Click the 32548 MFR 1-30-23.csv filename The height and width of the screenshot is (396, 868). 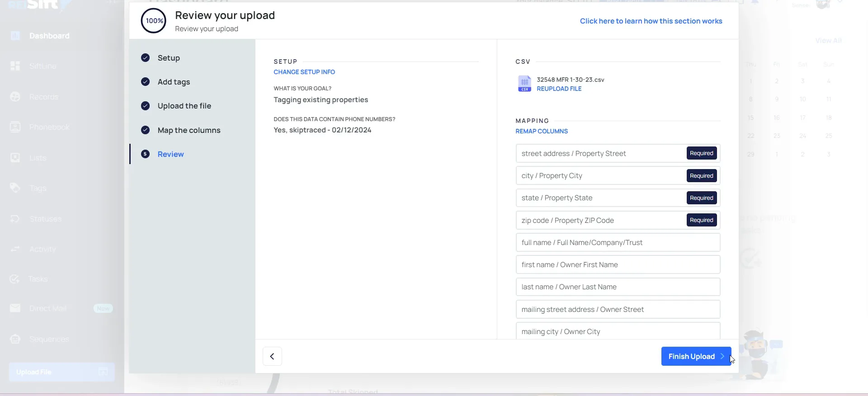click(571, 80)
